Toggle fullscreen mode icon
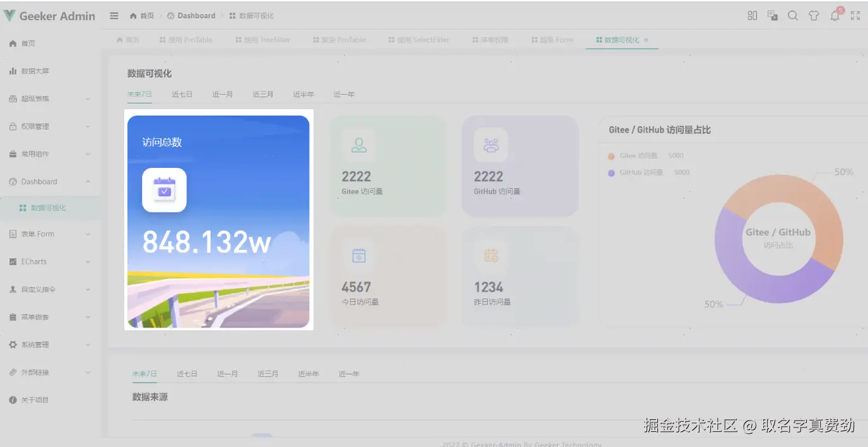Image resolution: width=868 pixels, height=447 pixels. tap(855, 16)
